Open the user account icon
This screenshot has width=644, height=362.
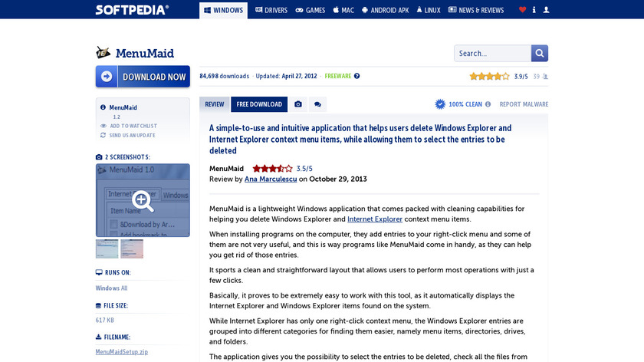[546, 10]
